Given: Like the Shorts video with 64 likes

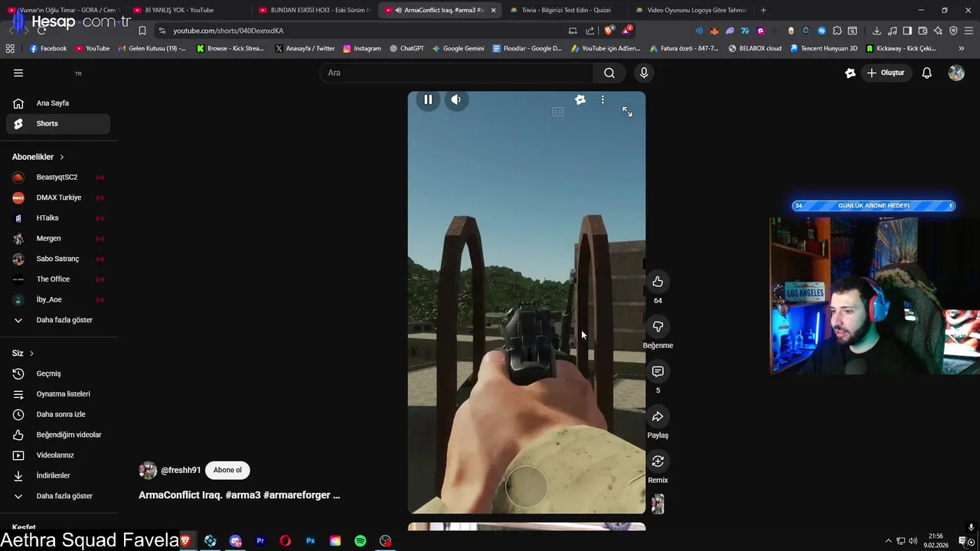Looking at the screenshot, I should point(658,282).
